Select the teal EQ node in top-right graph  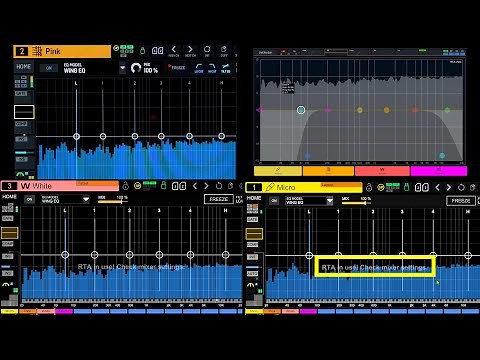coord(301,110)
